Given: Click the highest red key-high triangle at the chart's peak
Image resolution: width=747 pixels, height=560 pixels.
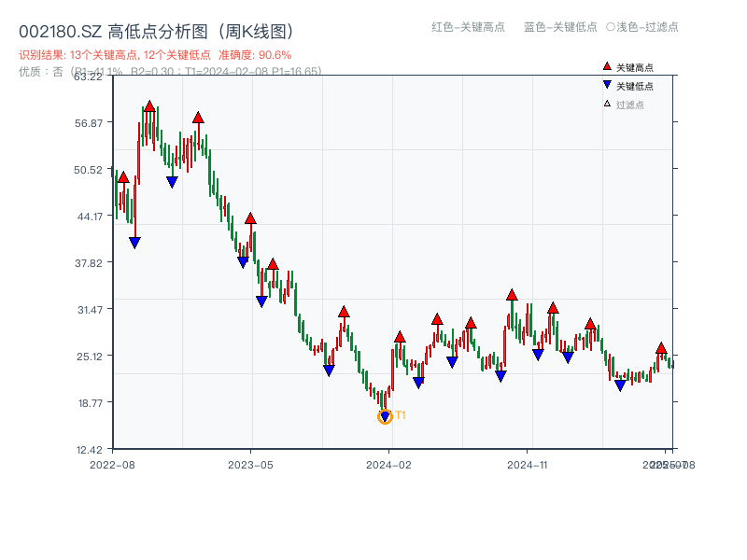Looking at the screenshot, I should 149,106.
